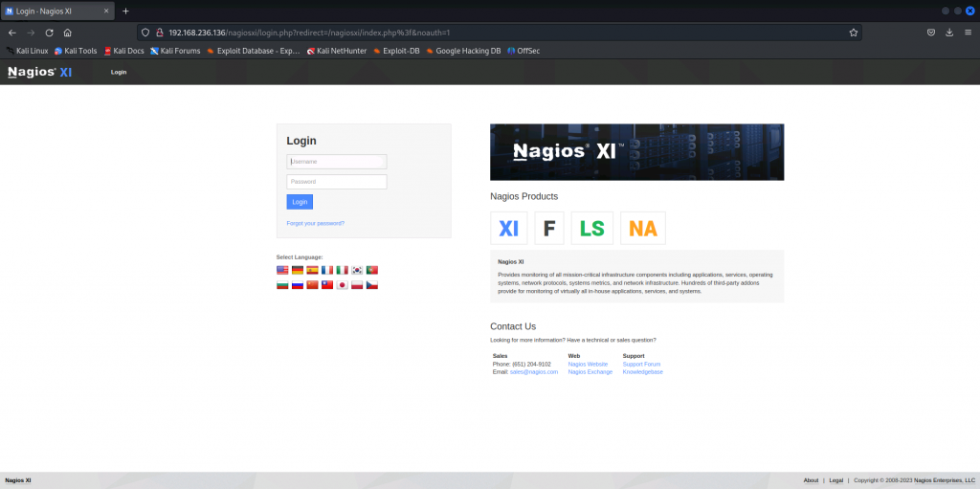Open the OffSec bookmark

coord(523,51)
